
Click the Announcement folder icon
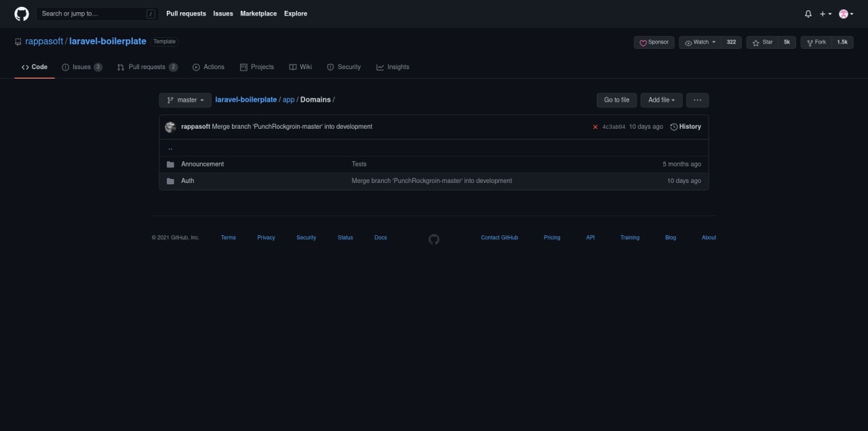point(170,164)
